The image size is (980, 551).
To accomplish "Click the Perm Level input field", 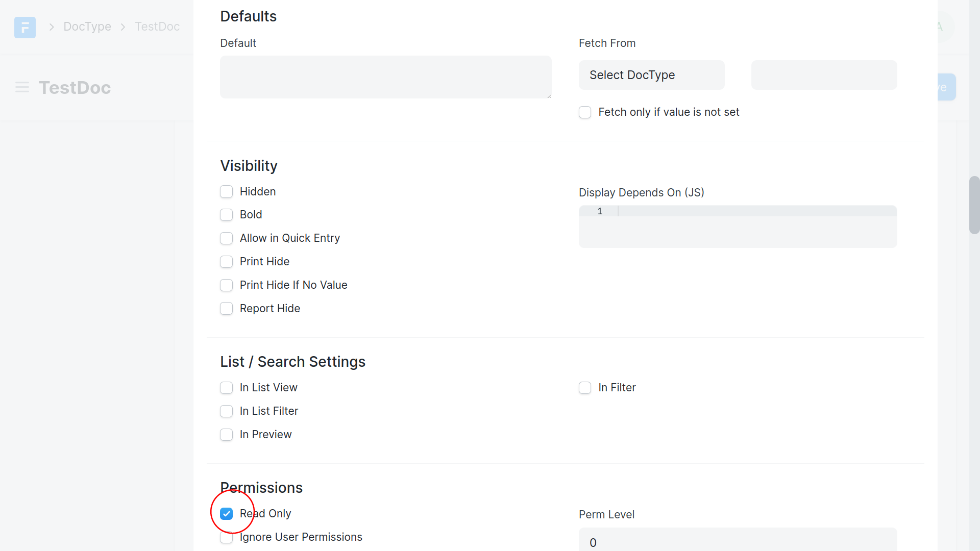I will pos(738,542).
